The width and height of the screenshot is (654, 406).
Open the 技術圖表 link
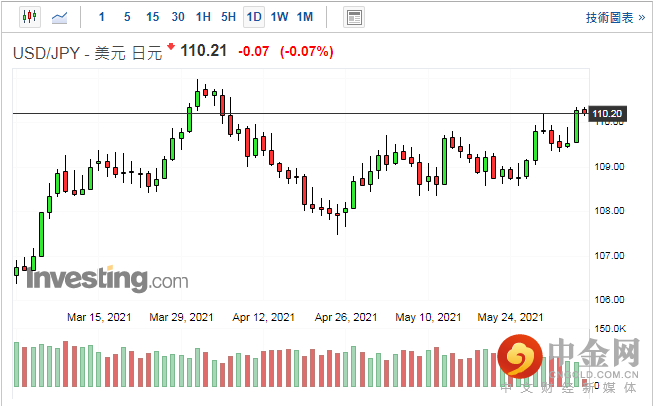[x=615, y=18]
